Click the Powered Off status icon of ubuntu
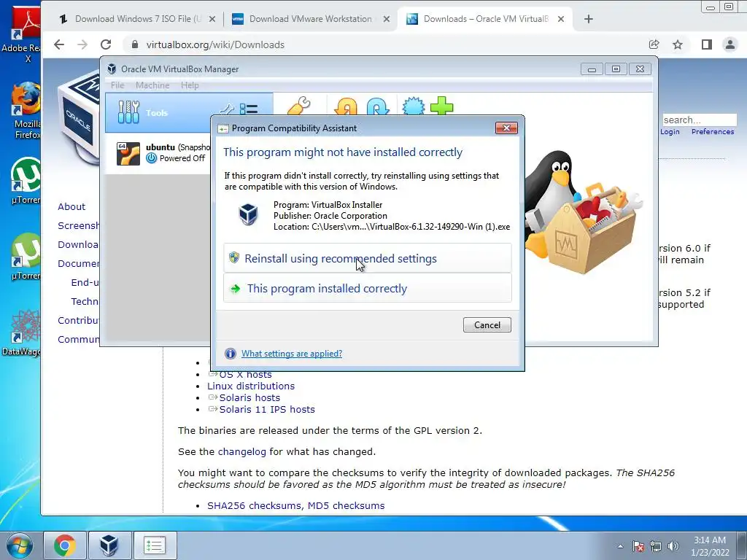Screen dimensions: 747x560 click(152, 158)
